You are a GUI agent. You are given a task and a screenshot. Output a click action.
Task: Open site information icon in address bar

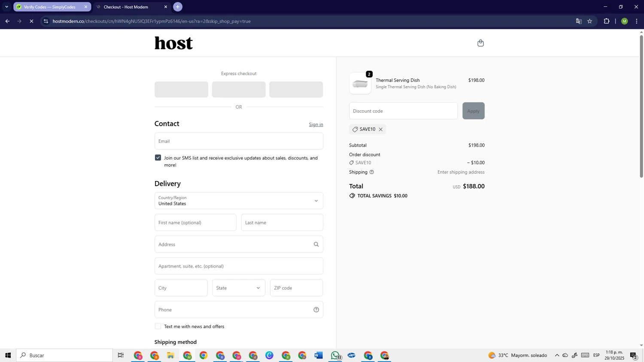click(x=46, y=21)
